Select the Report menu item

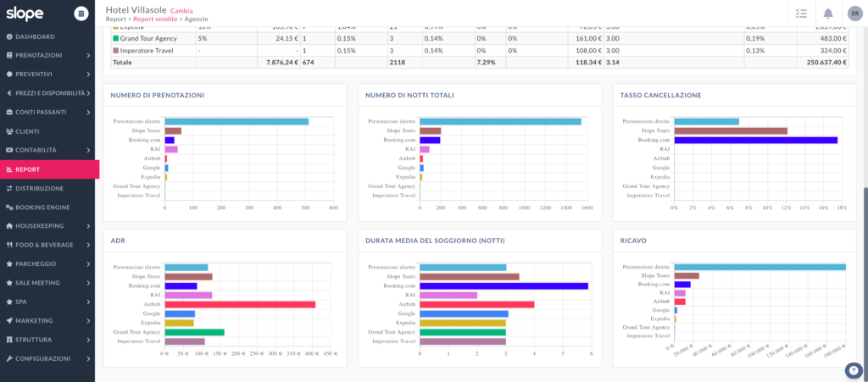tap(50, 169)
